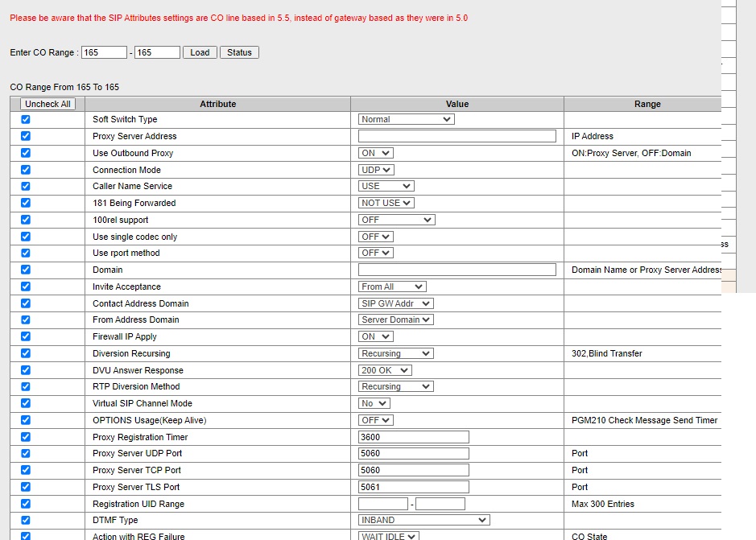The image size is (756, 540).
Task: Click the Load button
Action: pos(200,52)
